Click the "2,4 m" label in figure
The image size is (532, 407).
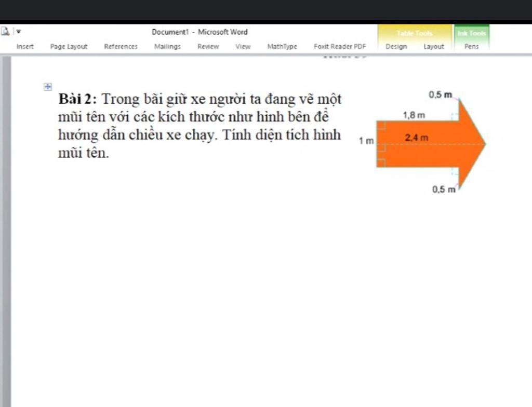(x=416, y=138)
